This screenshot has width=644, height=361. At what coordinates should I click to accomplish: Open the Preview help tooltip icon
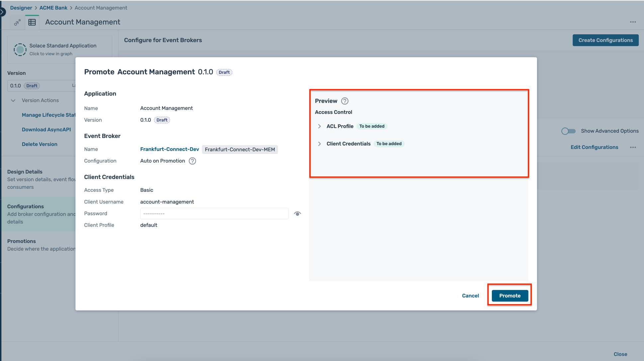[x=345, y=101]
